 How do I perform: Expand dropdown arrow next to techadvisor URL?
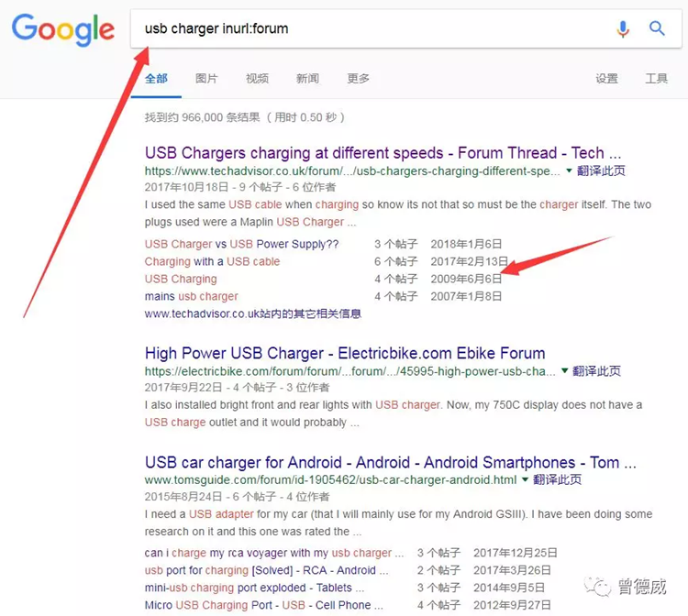[x=569, y=170]
